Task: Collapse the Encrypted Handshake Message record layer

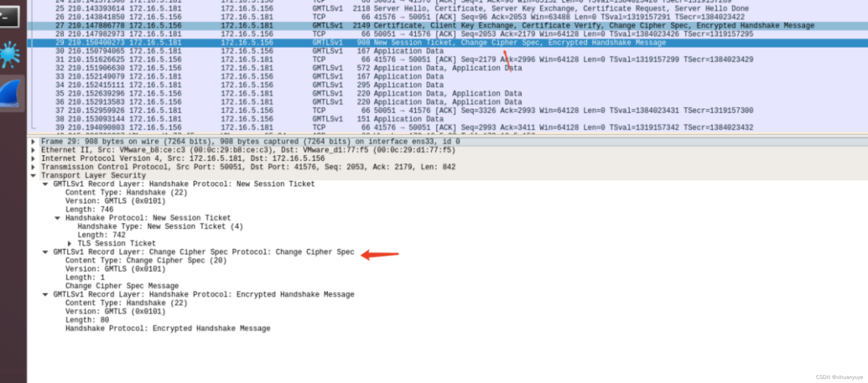Action: pos(45,295)
